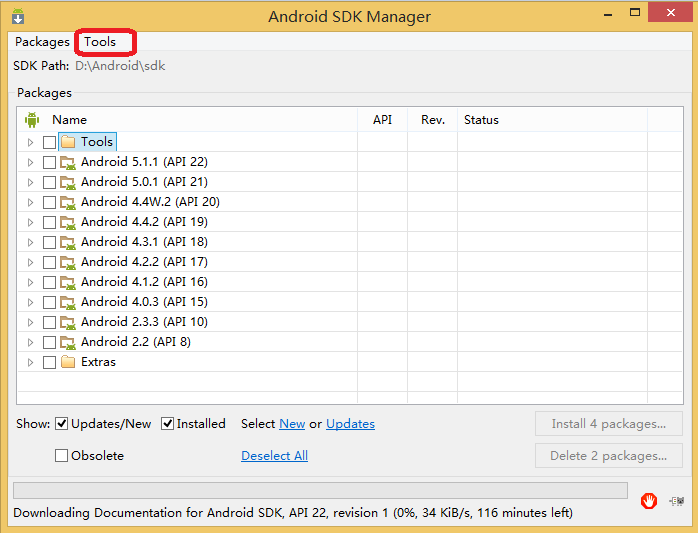This screenshot has height=533, width=698.
Task: Expand the Android 5.0.1 (API 21) tree node
Action: [x=30, y=182]
